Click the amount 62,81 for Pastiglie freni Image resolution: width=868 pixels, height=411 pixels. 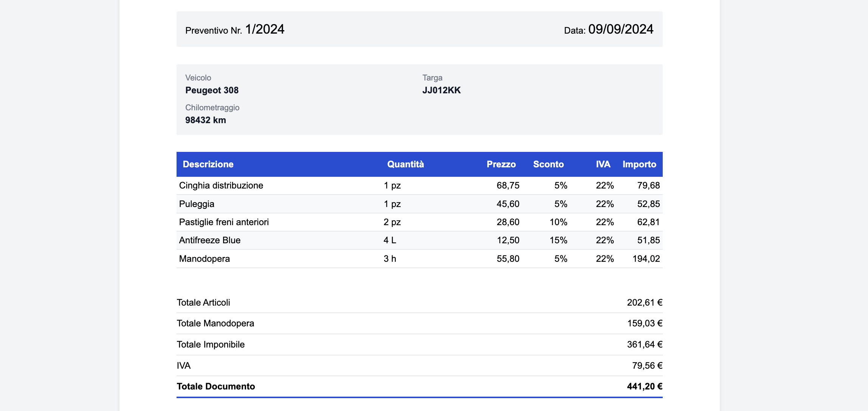point(648,222)
